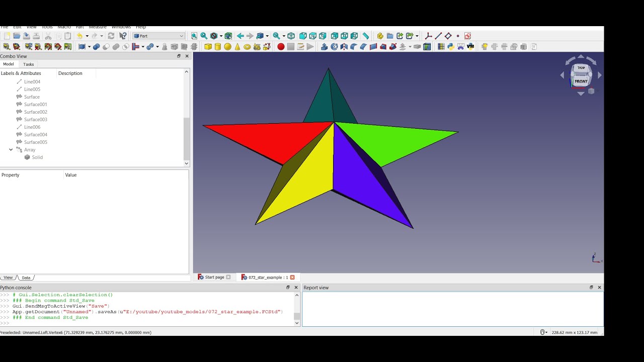Image resolution: width=644 pixels, height=362 pixels.
Task: Select Surface005 in the model tree
Action: click(x=36, y=142)
